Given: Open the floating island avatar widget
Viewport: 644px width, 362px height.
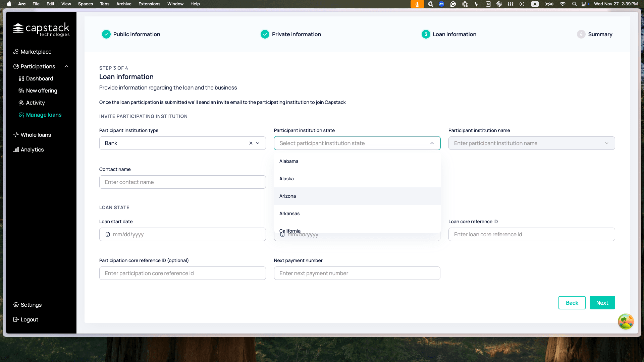Looking at the screenshot, I should (x=626, y=321).
